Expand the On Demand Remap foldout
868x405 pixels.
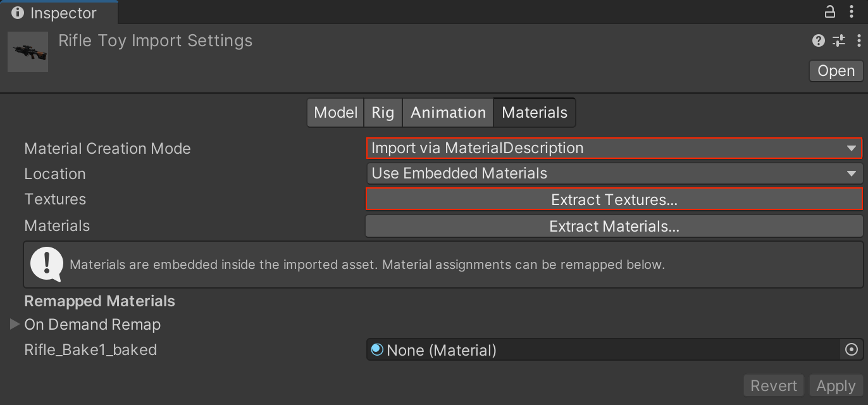pyautogui.click(x=15, y=325)
